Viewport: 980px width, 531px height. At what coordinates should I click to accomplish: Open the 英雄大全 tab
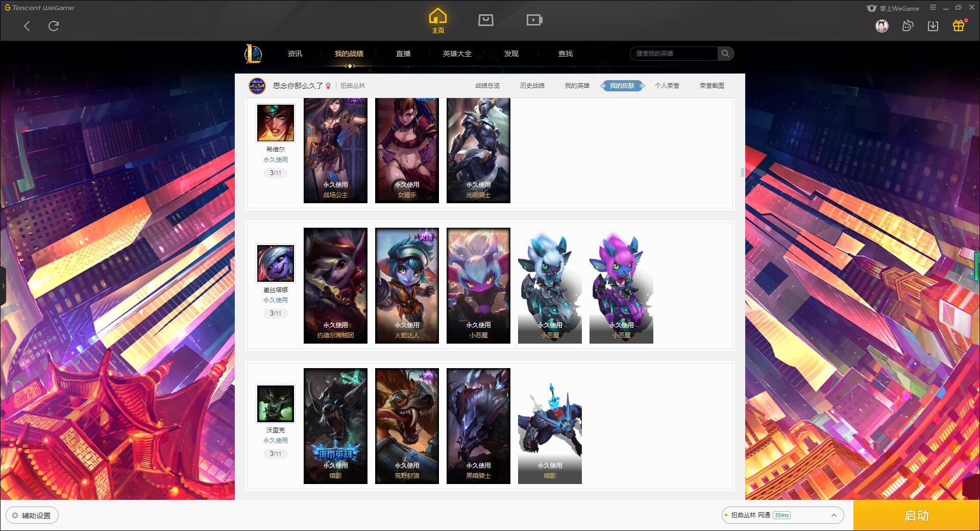[x=457, y=54]
